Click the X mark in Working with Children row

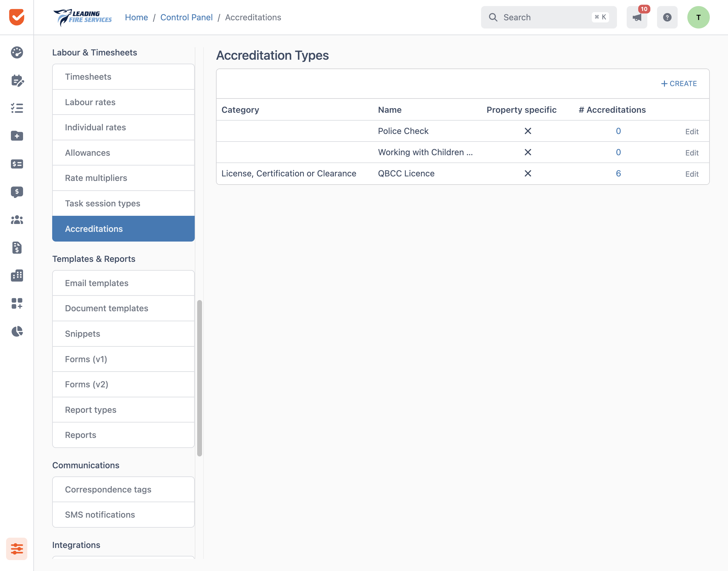point(527,152)
